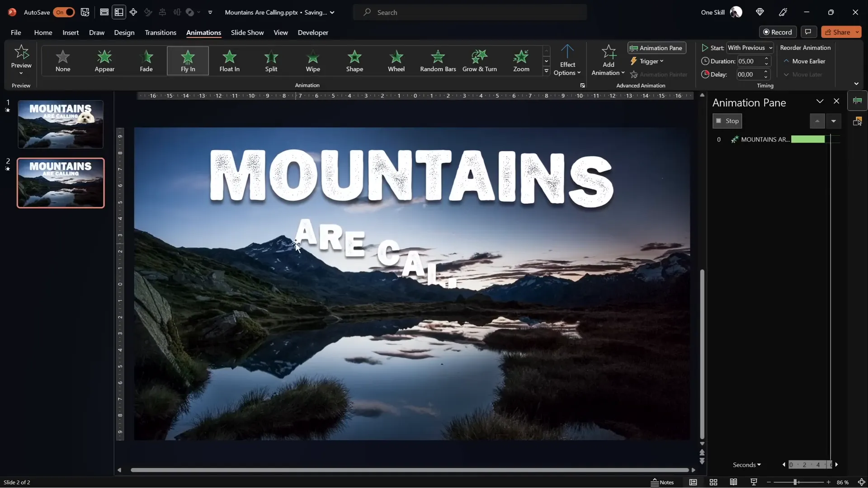Click the Effect Options icon
Image resolution: width=868 pixels, height=488 pixels.
(568, 59)
